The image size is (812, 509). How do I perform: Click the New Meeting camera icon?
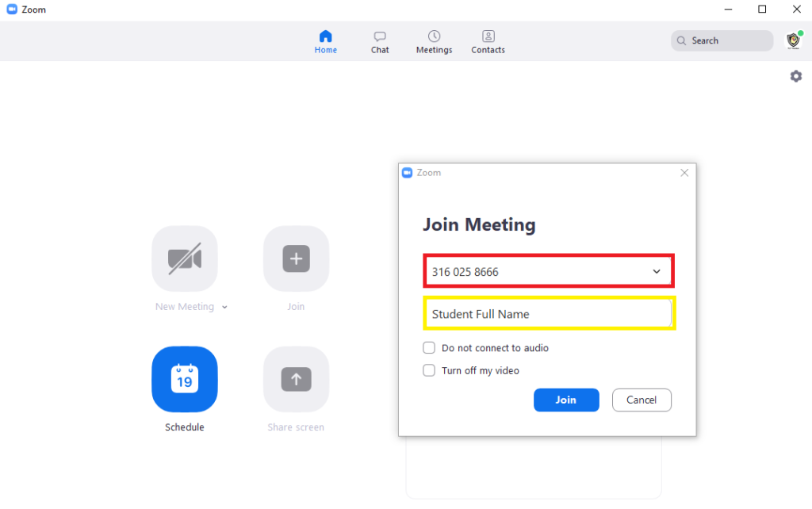(185, 258)
